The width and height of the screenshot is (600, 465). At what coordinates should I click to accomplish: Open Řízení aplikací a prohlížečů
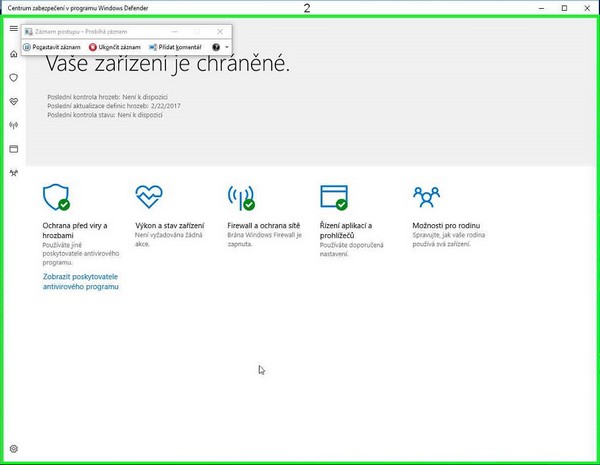coord(346,230)
